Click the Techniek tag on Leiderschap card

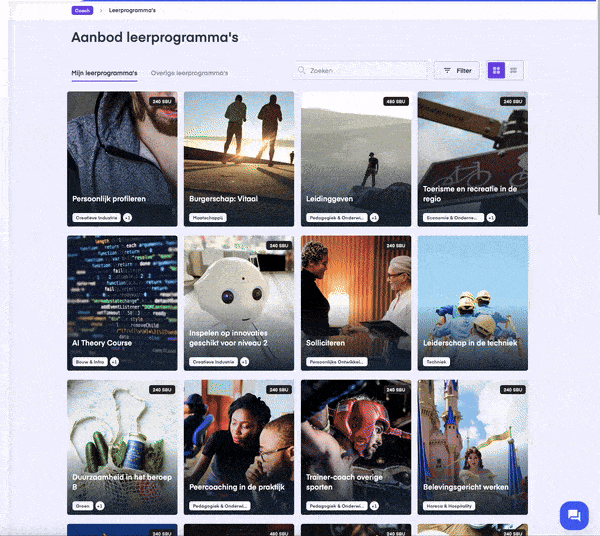(436, 362)
